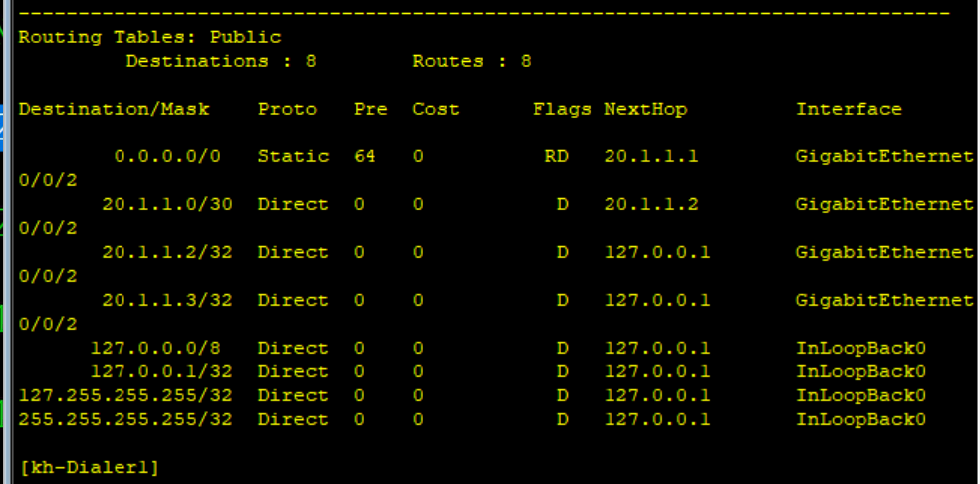The image size is (980, 484).
Task: Click the Cost column header
Action: [436, 109]
